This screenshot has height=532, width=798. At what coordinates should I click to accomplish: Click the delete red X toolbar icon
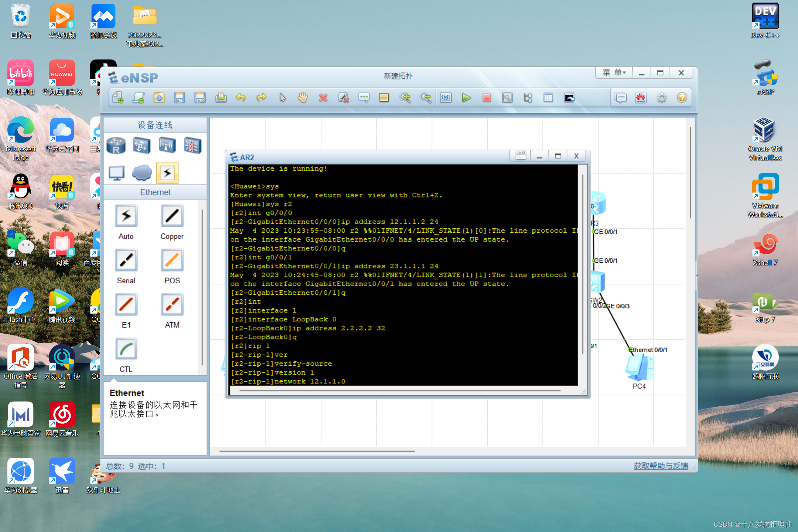323,98
